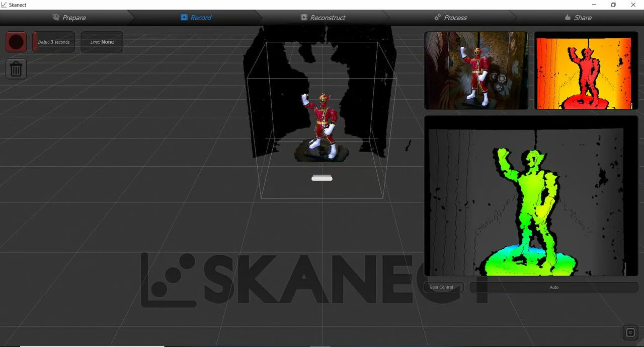Open the Auto gain control dropdown
The image size is (644, 347).
554,288
